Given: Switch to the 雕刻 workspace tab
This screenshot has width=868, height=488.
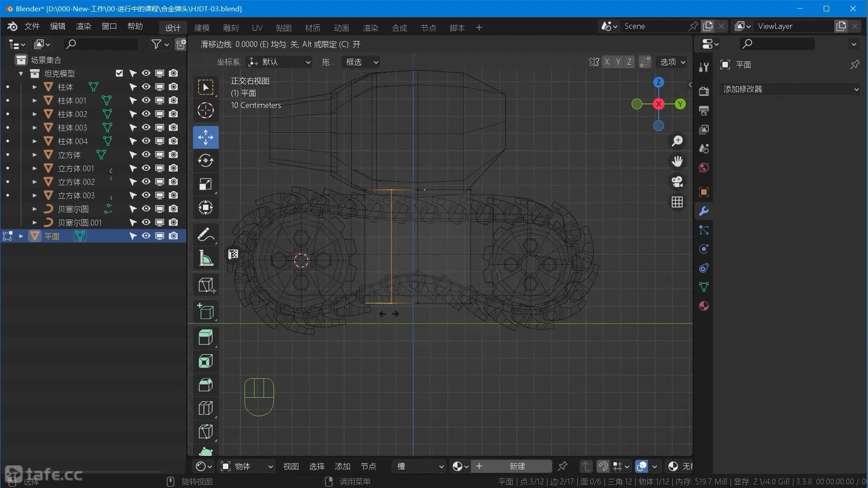Looking at the screenshot, I should click(x=231, y=28).
